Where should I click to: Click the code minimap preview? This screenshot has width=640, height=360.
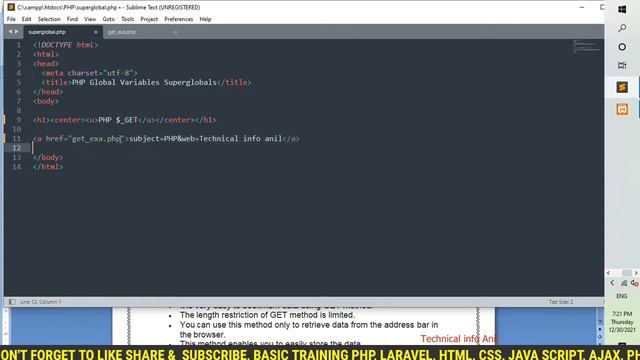pos(587,46)
